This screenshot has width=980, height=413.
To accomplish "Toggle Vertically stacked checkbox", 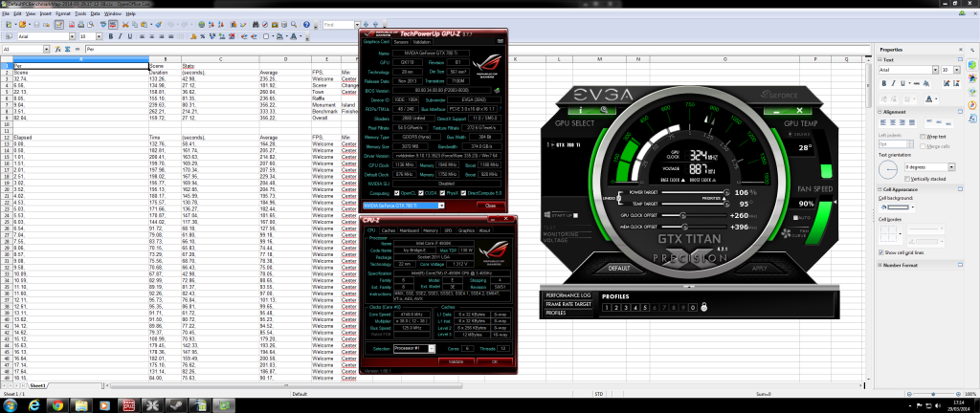I will pos(907,179).
